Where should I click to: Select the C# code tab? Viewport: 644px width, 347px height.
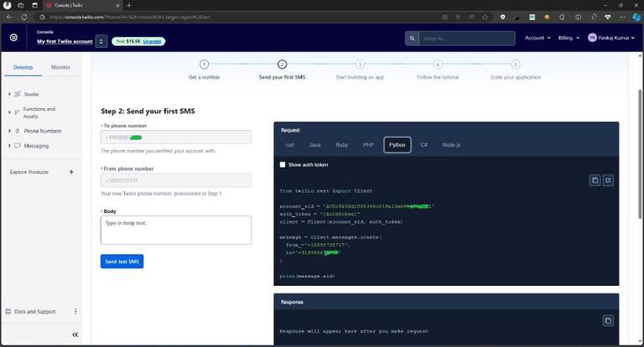click(424, 145)
